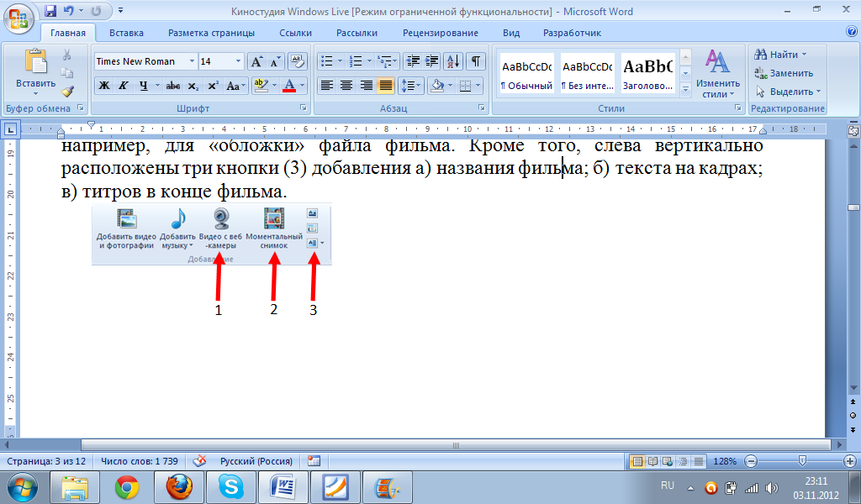The image size is (861, 504).
Task: Open Font dialog launcher (Шрифт)
Action: 303,108
